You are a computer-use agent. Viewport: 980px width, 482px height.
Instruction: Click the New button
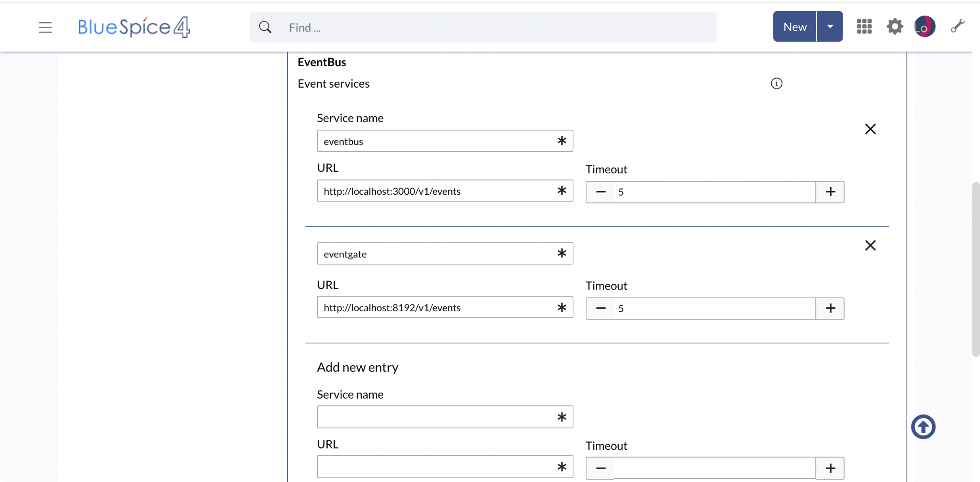[x=794, y=26]
